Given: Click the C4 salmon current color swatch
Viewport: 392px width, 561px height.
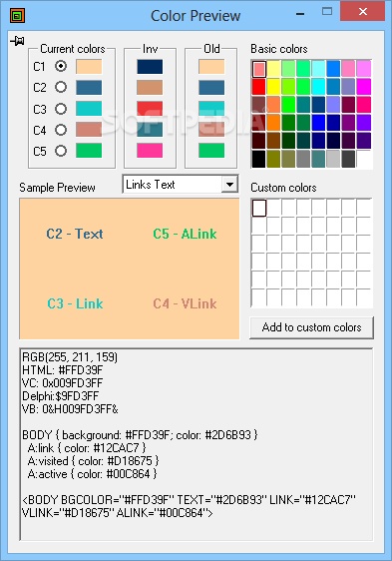Looking at the screenshot, I should [89, 130].
